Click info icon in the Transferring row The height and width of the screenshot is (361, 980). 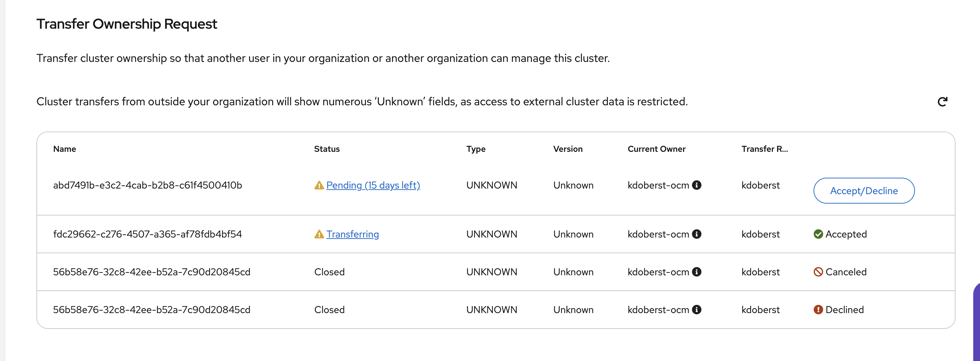697,234
